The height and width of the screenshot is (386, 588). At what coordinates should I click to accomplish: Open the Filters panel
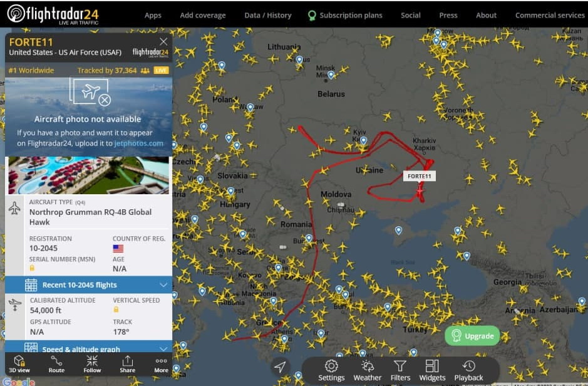[400, 370]
